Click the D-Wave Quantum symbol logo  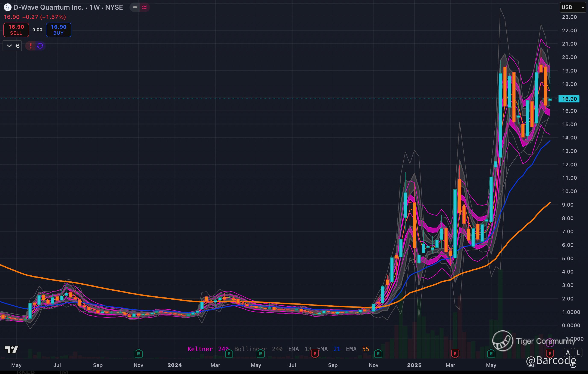point(7,7)
